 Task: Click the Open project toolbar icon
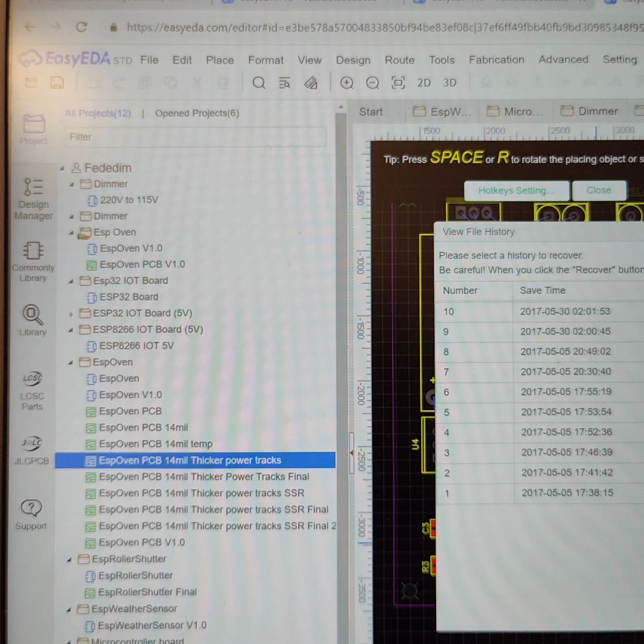click(x=31, y=83)
